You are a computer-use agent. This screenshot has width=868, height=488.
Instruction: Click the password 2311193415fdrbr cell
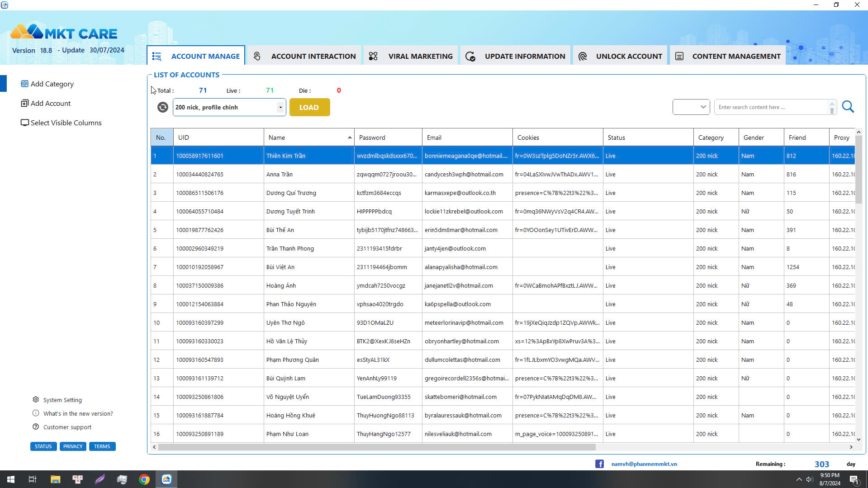[388, 248]
